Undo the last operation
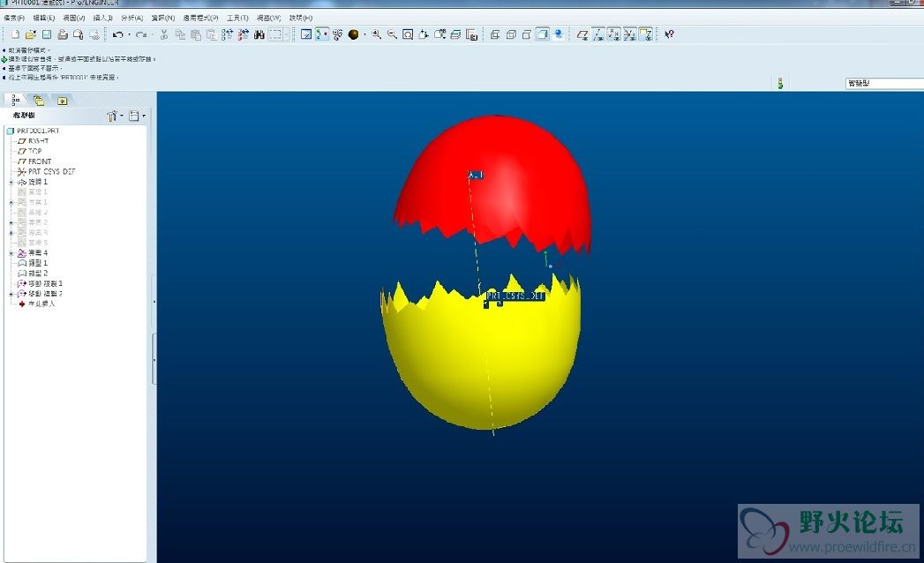The image size is (924, 563). pos(117,34)
